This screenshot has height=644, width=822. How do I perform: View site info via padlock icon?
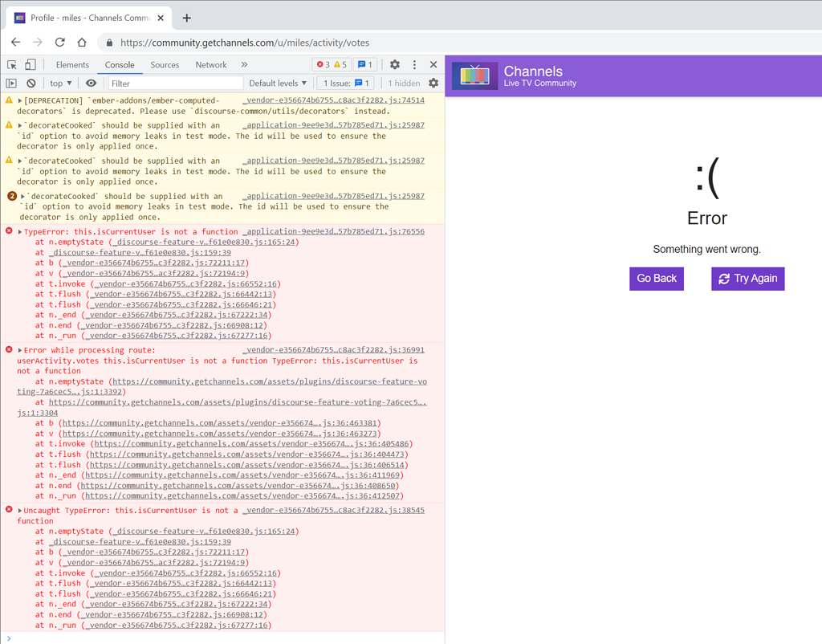click(x=109, y=43)
